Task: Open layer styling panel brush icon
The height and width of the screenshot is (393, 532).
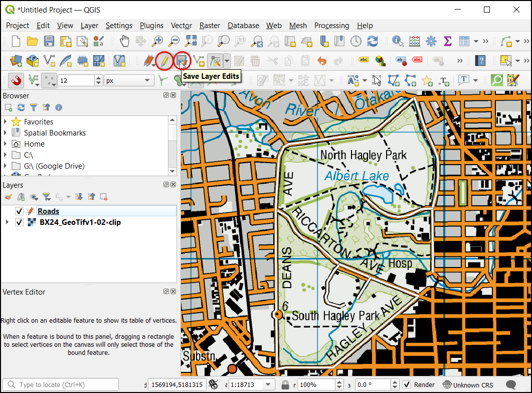Action: point(9,197)
